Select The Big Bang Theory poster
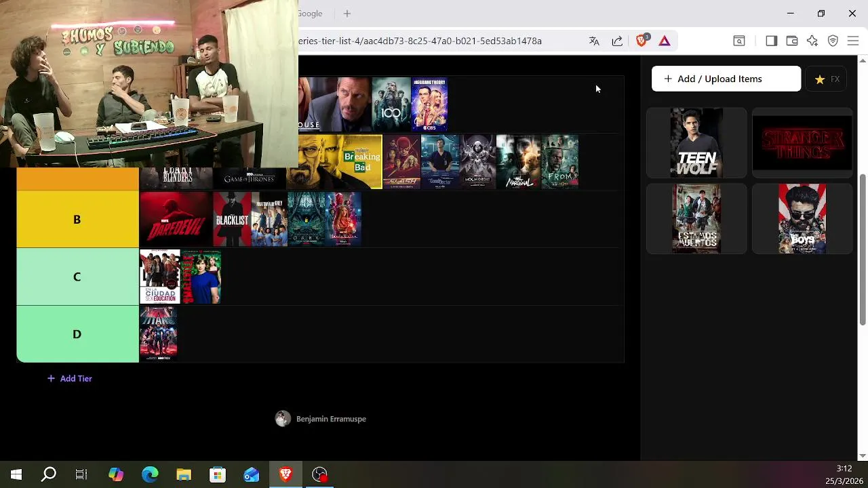The height and width of the screenshot is (488, 868). point(429,104)
